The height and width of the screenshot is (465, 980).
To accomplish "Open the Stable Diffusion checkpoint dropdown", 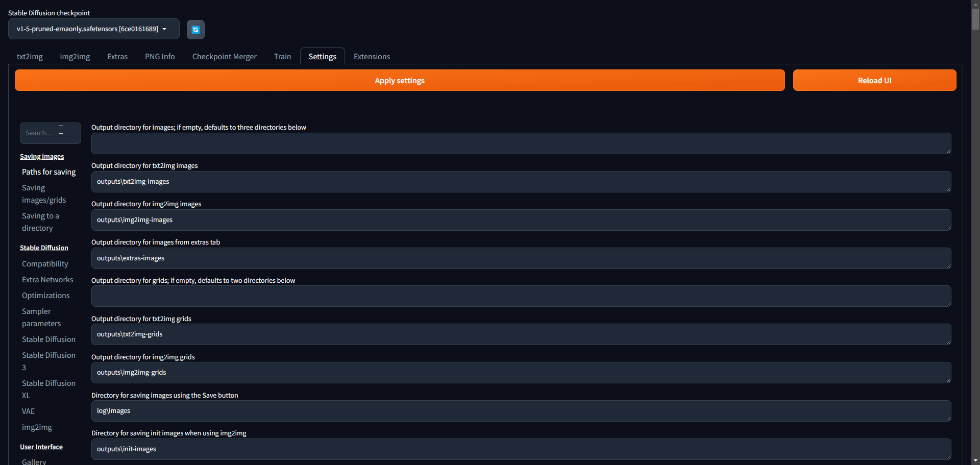I will click(93, 29).
